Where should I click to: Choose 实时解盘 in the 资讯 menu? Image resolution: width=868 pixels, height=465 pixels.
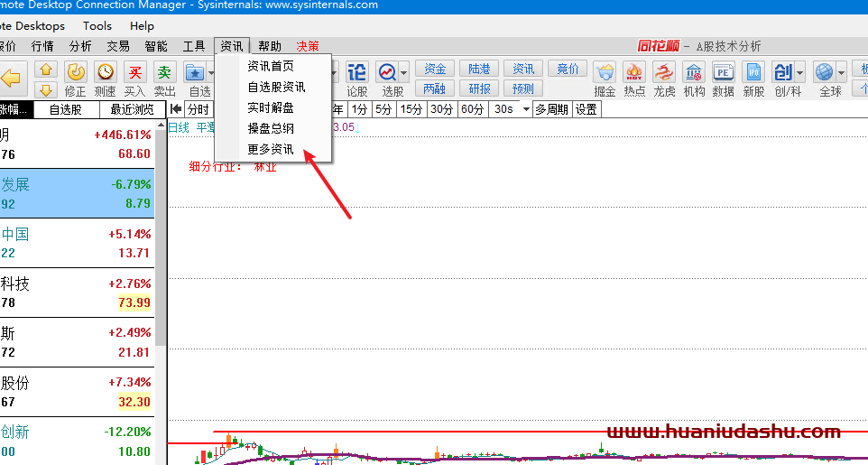(271, 107)
